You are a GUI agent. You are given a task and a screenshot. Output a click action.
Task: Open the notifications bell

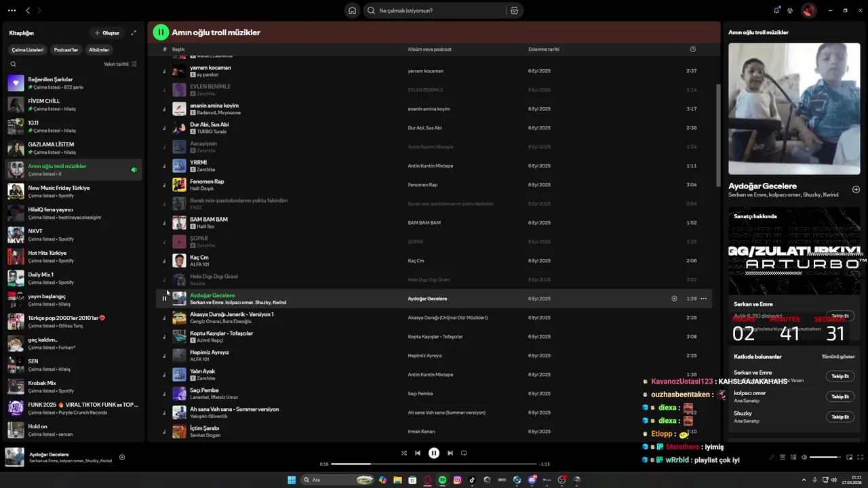tap(776, 10)
